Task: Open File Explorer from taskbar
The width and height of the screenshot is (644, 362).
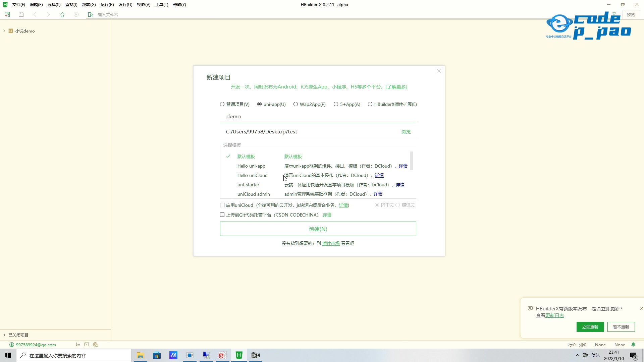Action: click(140, 355)
